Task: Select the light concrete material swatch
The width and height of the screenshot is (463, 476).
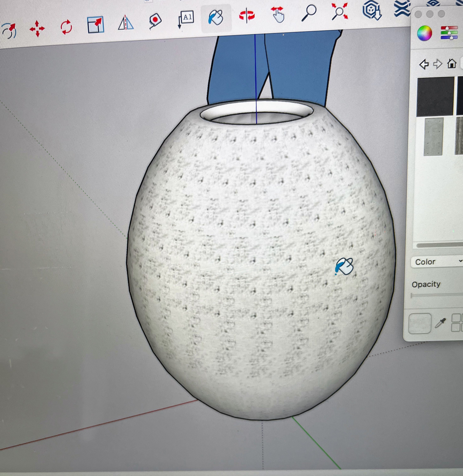Action: [x=433, y=137]
